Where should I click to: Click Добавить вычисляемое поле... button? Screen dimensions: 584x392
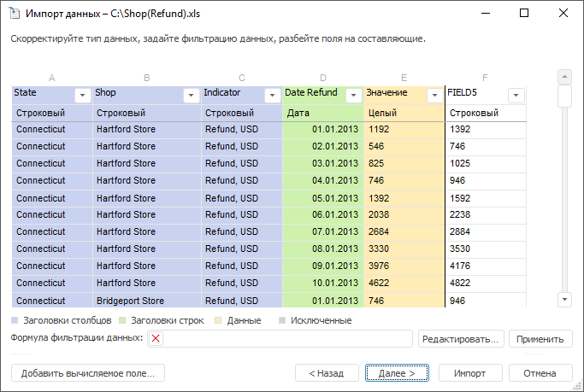click(x=87, y=373)
